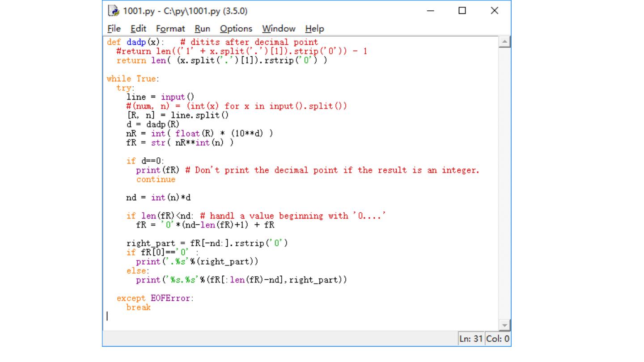Open the Run menu
This screenshot has height=362, width=644.
click(202, 29)
